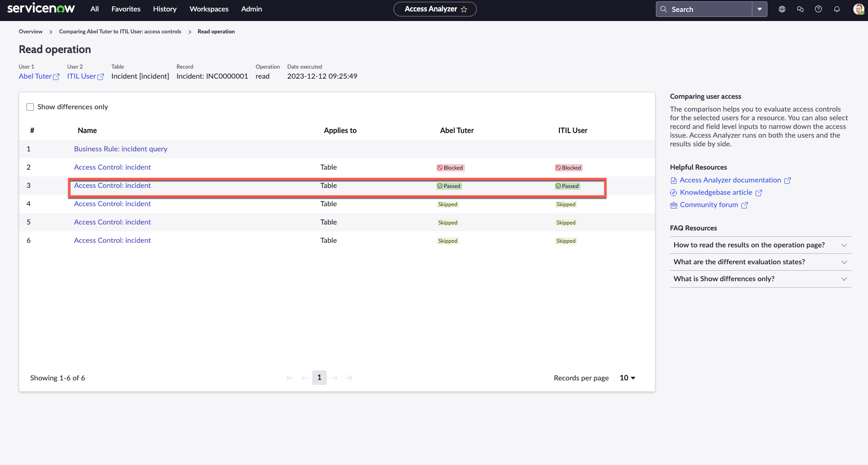Screen dimensions: 868x465
Task: Expand different evaluation states FAQ
Action: [761, 262]
